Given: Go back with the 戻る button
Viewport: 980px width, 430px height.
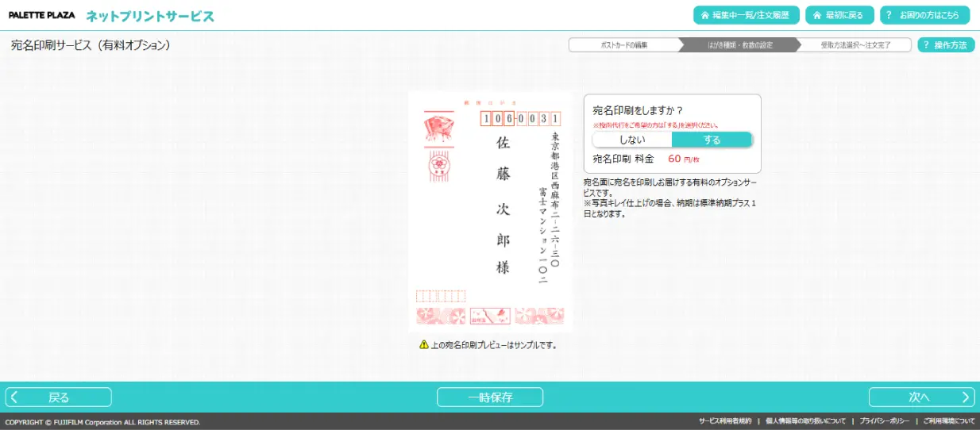Looking at the screenshot, I should [x=59, y=397].
